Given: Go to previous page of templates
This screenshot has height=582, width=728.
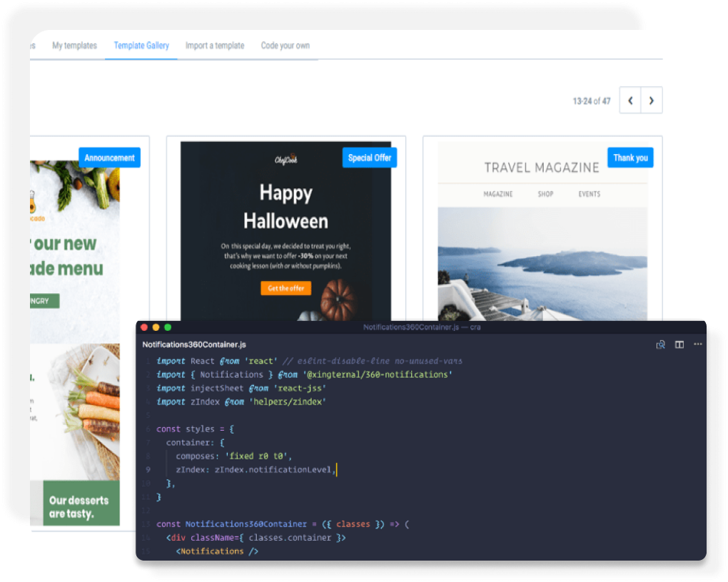Looking at the screenshot, I should [630, 101].
